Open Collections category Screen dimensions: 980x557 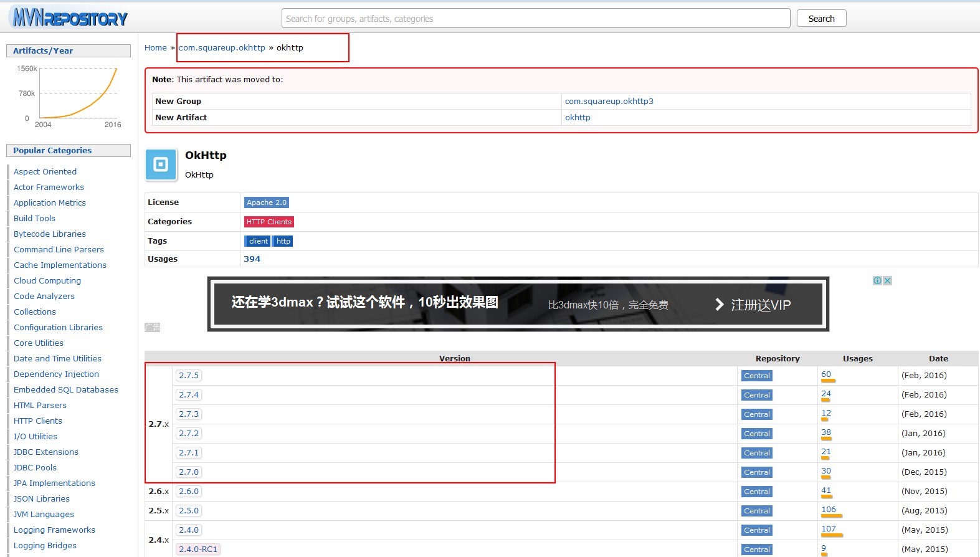click(x=35, y=312)
